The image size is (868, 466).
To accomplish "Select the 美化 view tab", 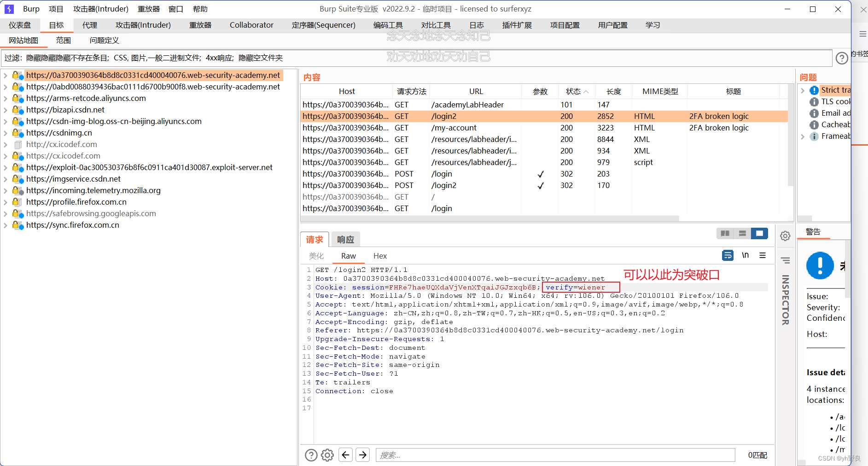I will point(316,256).
